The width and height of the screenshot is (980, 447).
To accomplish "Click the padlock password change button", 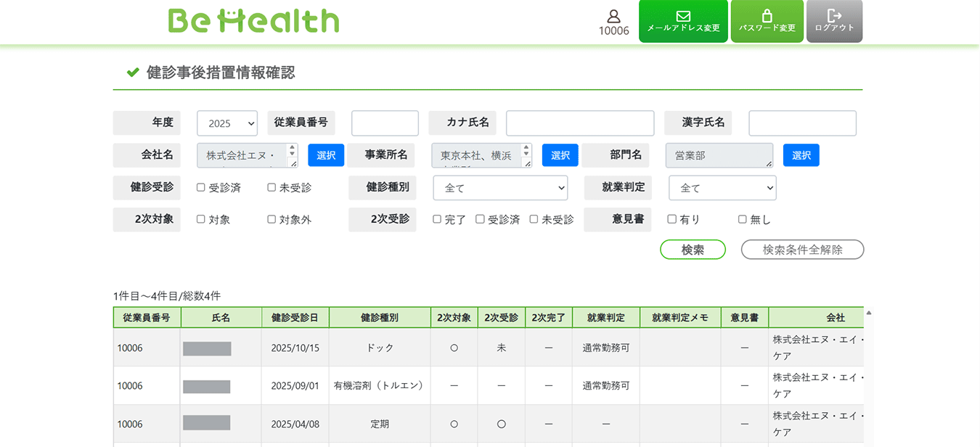I will point(767,22).
